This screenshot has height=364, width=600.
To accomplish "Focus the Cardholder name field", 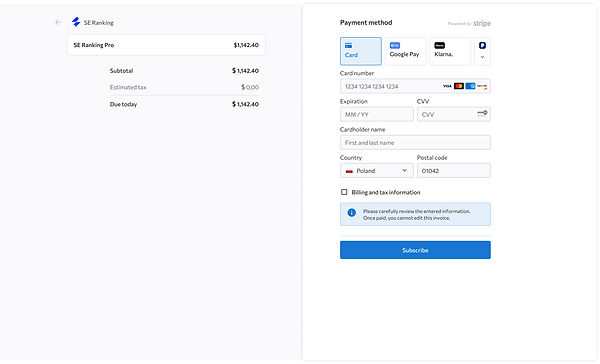I will pos(415,142).
